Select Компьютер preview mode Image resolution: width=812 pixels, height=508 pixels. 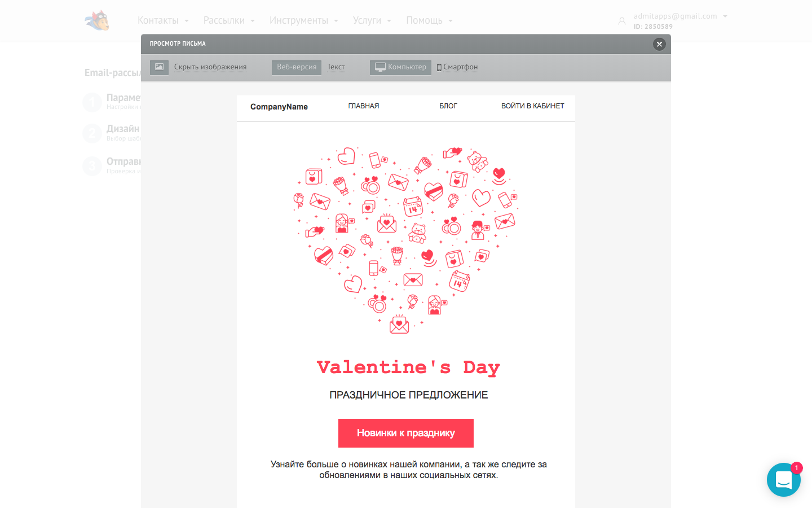(x=400, y=67)
